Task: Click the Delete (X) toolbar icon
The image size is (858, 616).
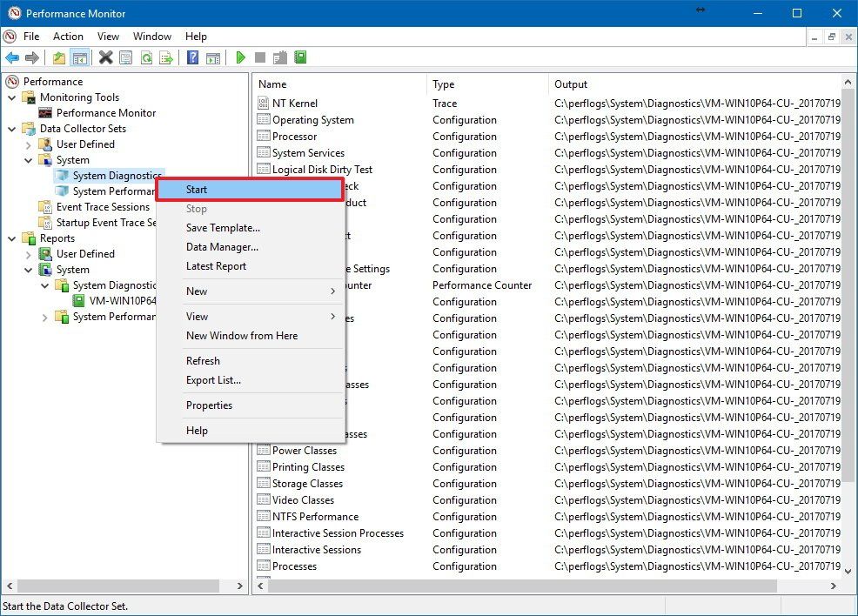Action: pos(104,57)
